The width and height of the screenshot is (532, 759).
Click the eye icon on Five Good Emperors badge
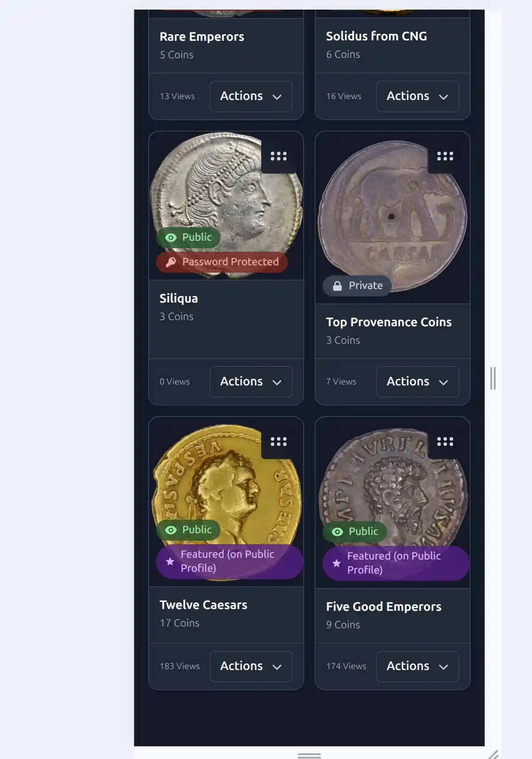pos(337,532)
